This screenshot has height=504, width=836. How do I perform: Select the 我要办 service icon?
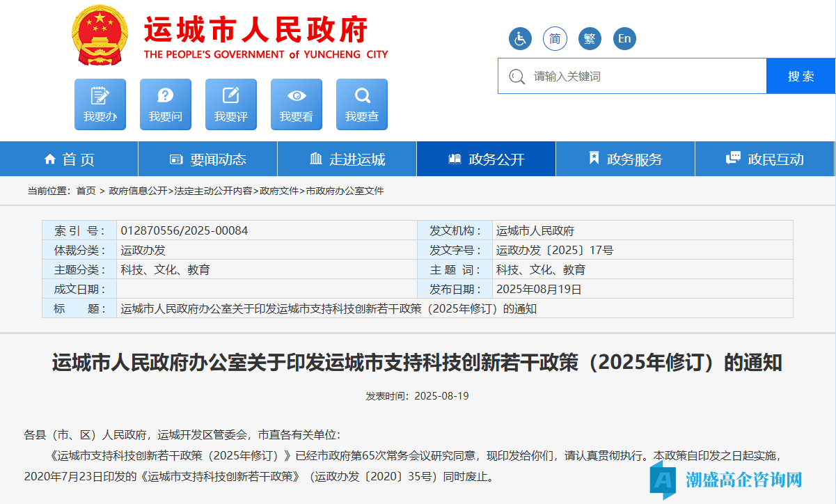[100, 104]
